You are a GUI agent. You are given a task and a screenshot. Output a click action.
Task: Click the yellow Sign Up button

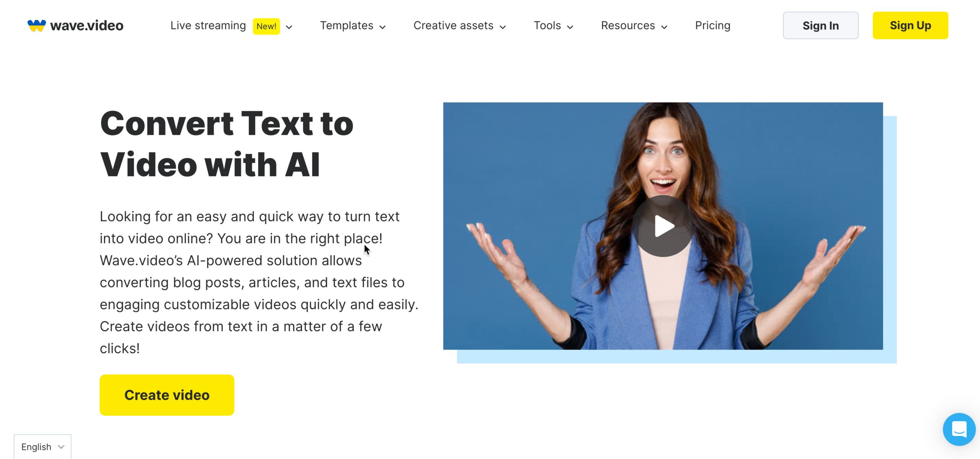pyautogui.click(x=910, y=25)
